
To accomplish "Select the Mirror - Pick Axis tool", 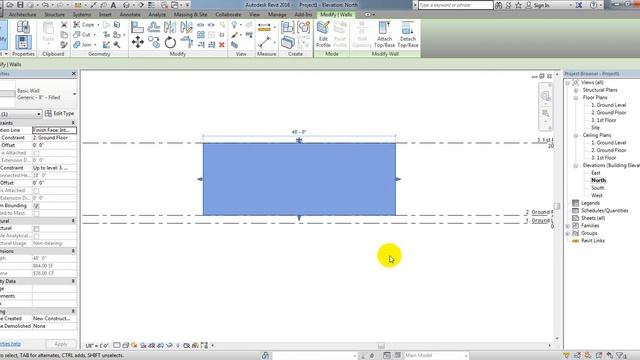I will click(170, 27).
